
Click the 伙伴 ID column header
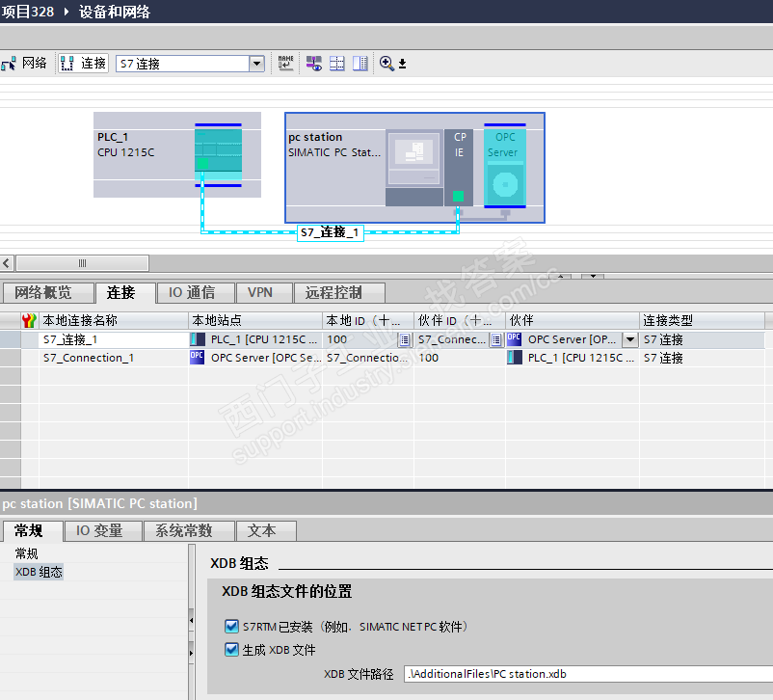pos(460,321)
